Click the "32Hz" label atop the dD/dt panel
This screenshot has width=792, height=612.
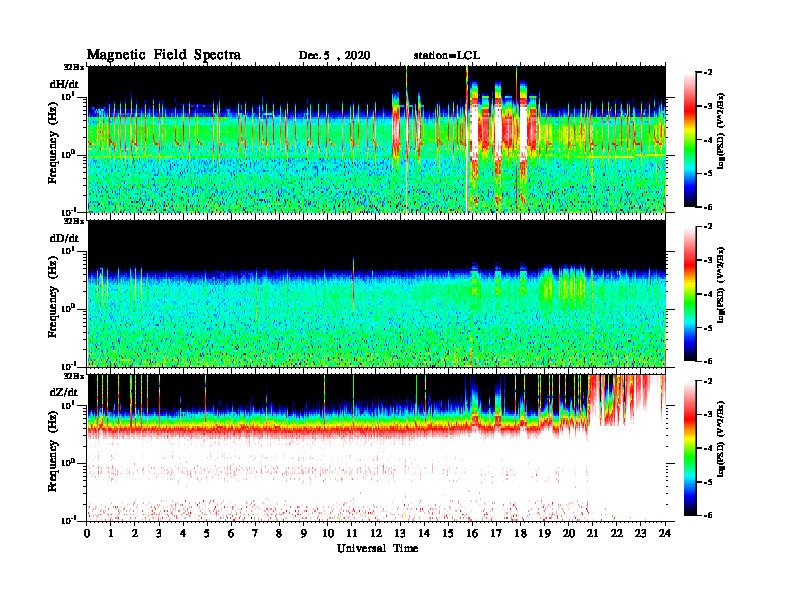(x=74, y=221)
